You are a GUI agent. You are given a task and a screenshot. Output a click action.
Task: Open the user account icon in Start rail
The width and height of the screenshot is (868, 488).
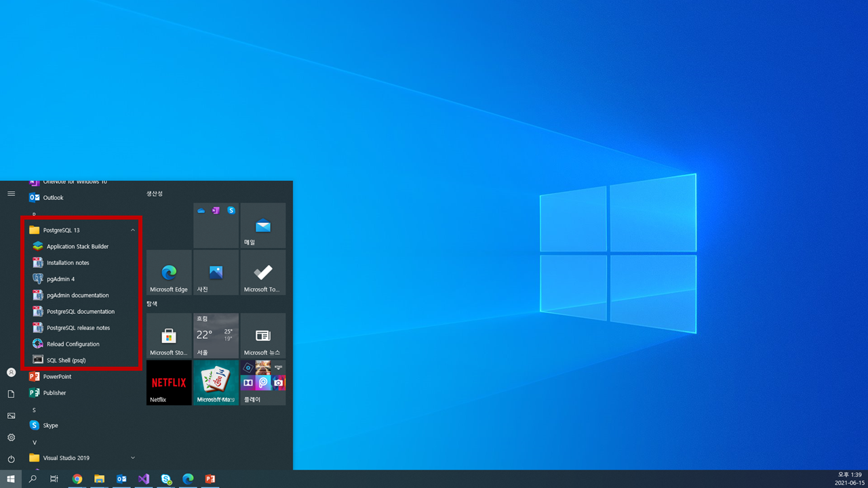[x=11, y=373]
